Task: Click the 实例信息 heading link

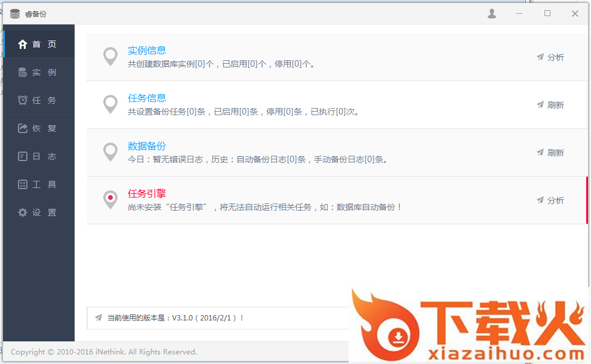Action: coord(147,51)
